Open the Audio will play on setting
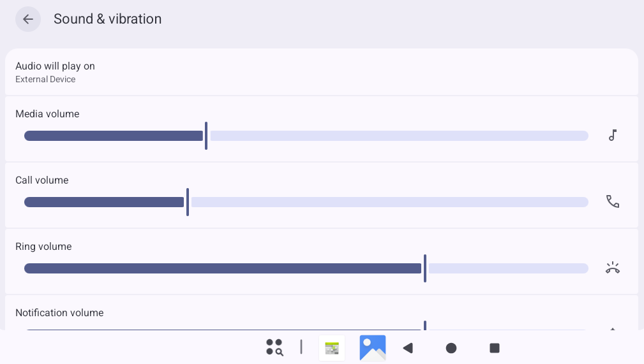Screen dimensions: 644x364 (x=322, y=72)
